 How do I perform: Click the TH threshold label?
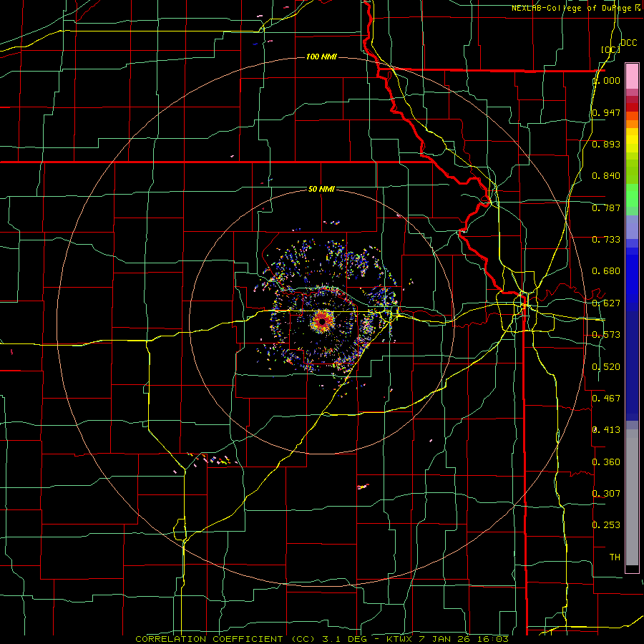pos(615,557)
